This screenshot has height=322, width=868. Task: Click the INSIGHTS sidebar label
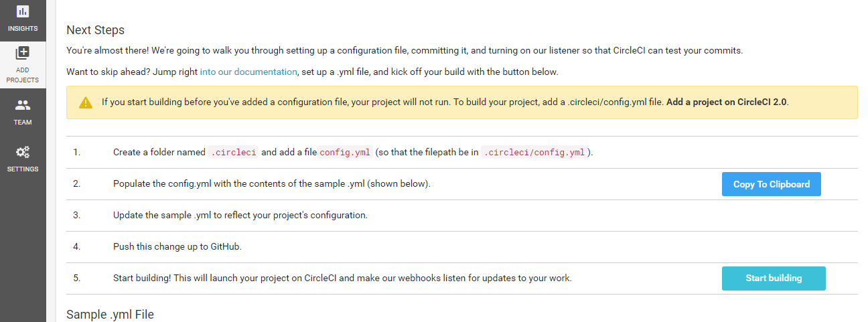coord(23,29)
